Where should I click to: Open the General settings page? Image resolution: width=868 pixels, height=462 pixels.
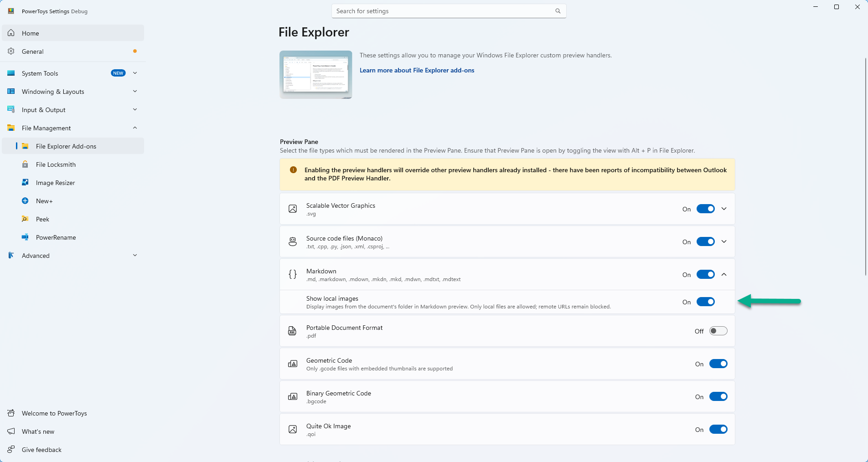pos(73,51)
